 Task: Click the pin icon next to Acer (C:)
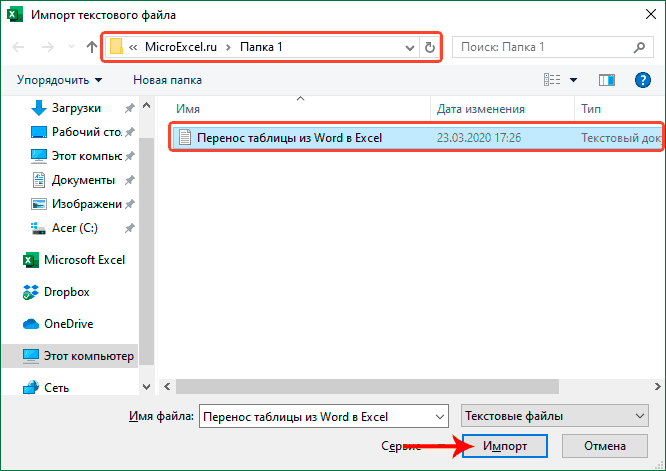pos(130,228)
